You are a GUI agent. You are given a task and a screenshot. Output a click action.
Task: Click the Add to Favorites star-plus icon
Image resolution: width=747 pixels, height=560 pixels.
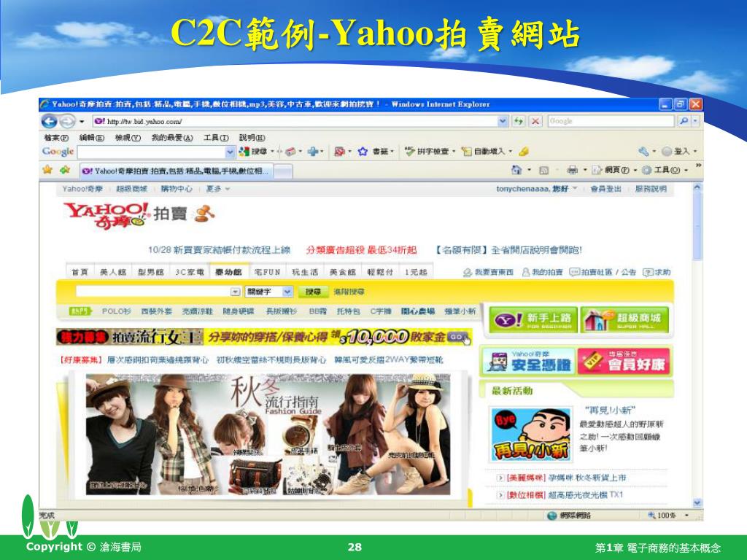pyautogui.click(x=65, y=169)
